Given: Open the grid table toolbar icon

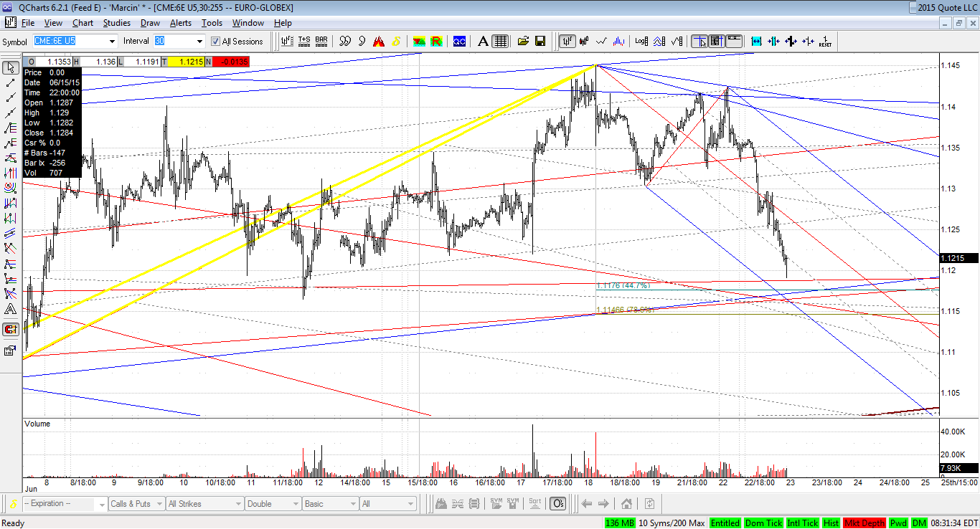Looking at the screenshot, I should 501,41.
